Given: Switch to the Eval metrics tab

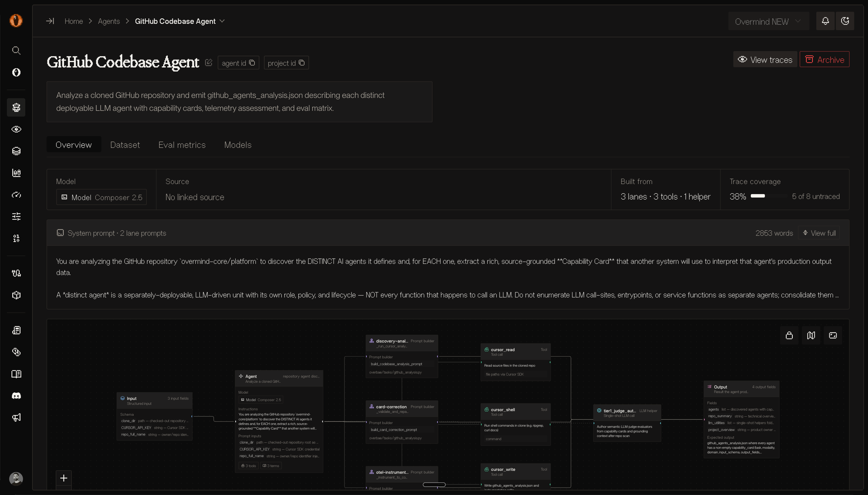Looking at the screenshot, I should click(182, 144).
